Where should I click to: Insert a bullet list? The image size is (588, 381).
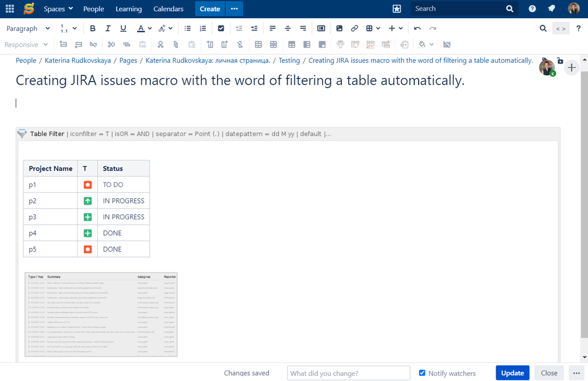(x=188, y=28)
